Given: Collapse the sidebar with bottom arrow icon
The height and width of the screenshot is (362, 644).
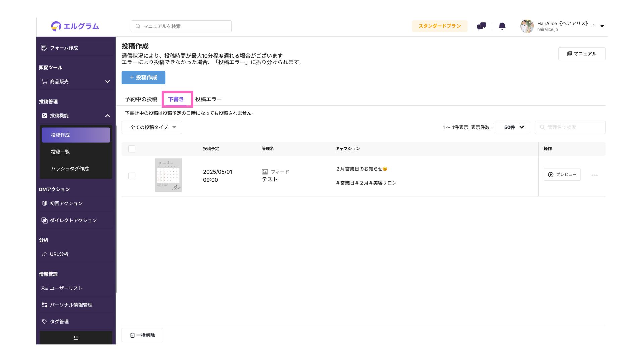Looking at the screenshot, I should point(76,338).
